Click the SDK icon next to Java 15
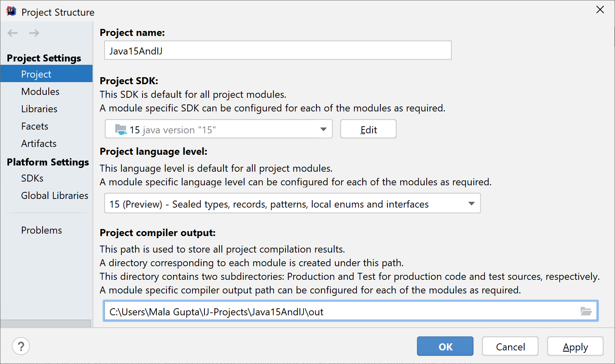 tap(120, 129)
